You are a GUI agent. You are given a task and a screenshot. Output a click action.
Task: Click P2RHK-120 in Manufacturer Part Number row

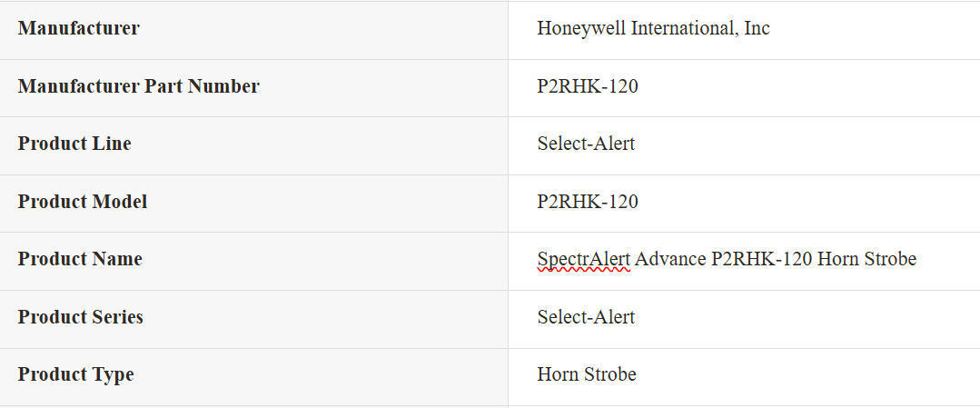click(588, 86)
